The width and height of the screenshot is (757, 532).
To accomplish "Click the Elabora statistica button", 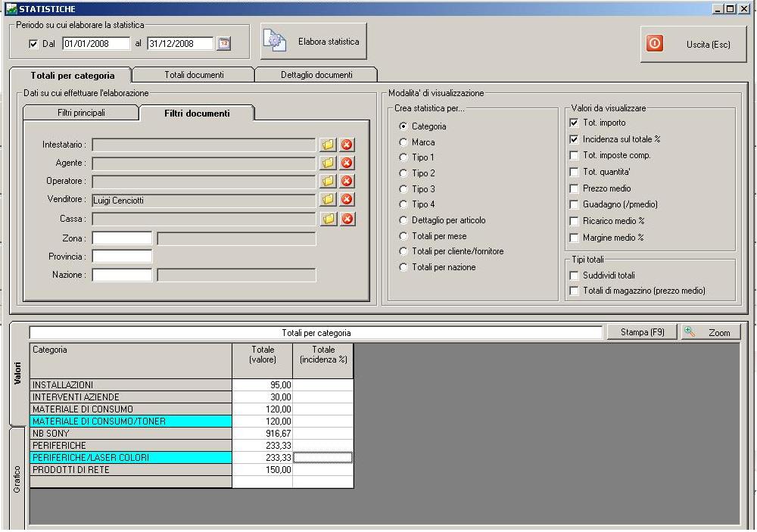I will (x=314, y=42).
